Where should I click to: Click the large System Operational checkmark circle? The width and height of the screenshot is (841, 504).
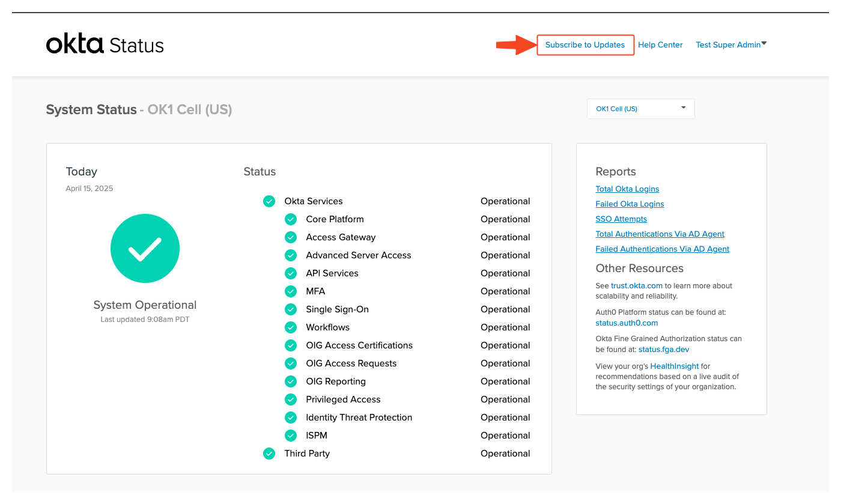click(x=145, y=248)
